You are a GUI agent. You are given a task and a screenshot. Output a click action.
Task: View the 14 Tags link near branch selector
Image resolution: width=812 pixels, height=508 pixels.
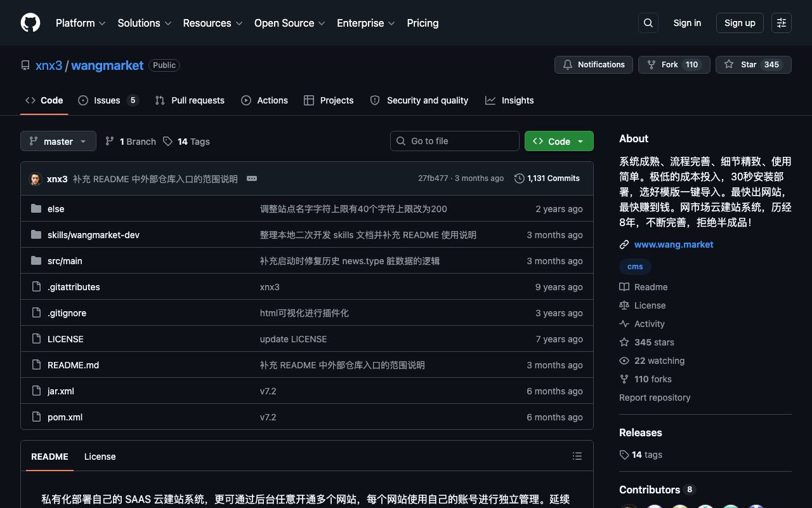click(x=187, y=142)
